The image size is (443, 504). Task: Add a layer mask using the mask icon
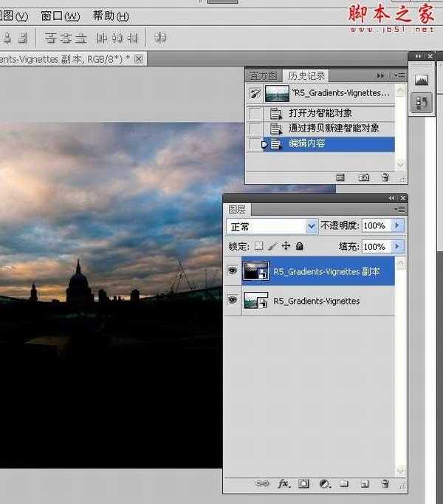pyautogui.click(x=303, y=484)
